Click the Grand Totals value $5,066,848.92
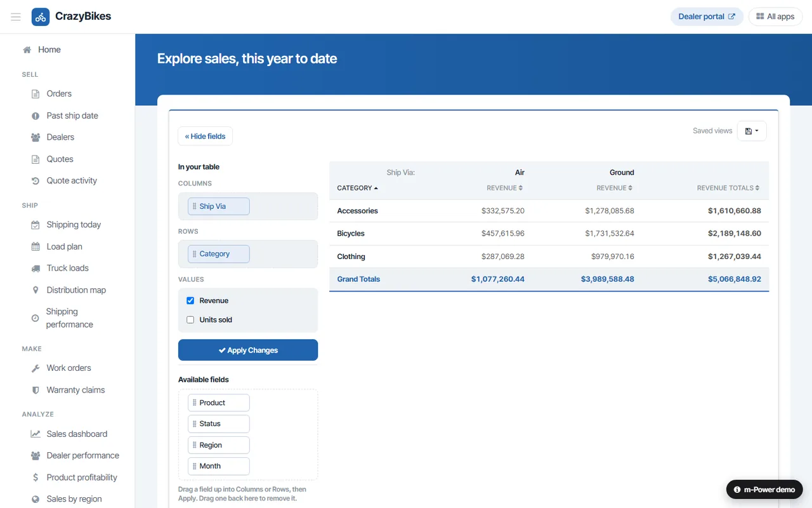This screenshot has height=508, width=812. click(735, 279)
